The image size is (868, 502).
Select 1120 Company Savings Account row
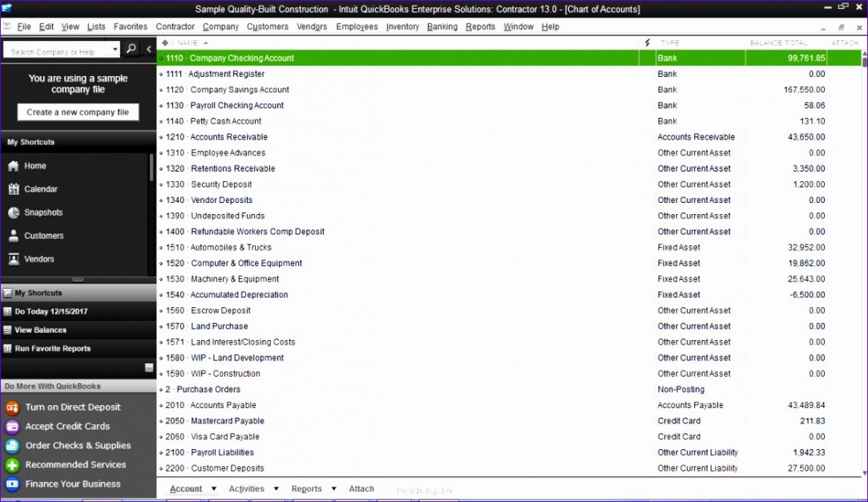coord(509,90)
